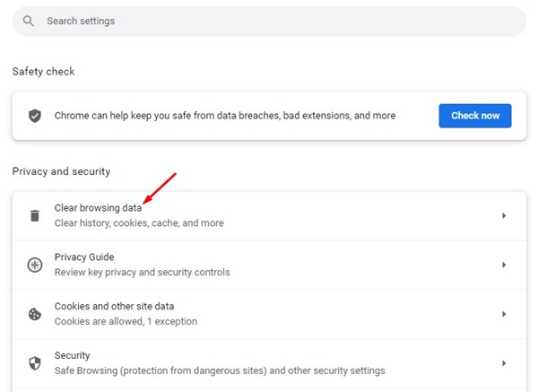Click the Security shield icon

pyautogui.click(x=35, y=363)
